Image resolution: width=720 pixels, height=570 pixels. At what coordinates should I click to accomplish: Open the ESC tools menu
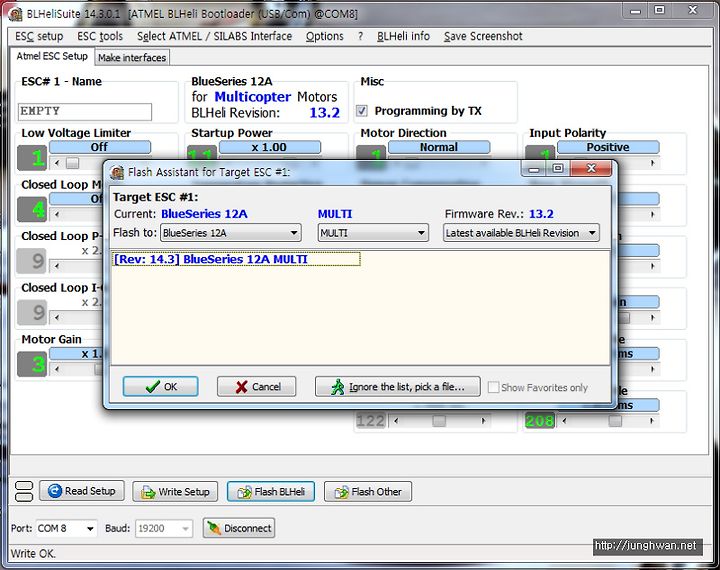pyautogui.click(x=100, y=36)
